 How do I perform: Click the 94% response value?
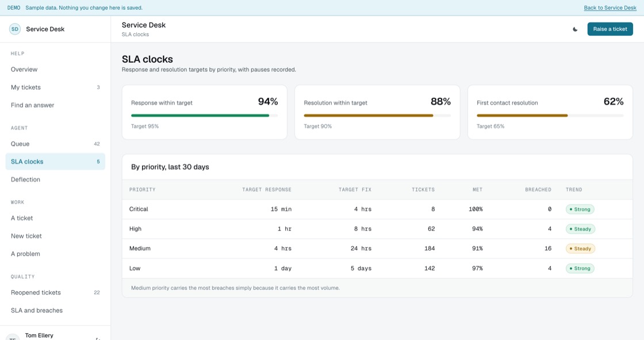point(268,102)
